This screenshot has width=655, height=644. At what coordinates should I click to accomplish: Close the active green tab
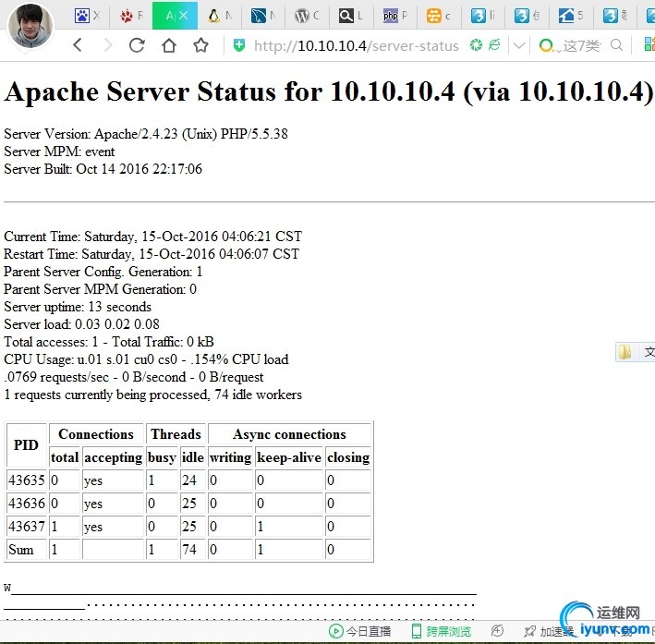click(x=184, y=16)
